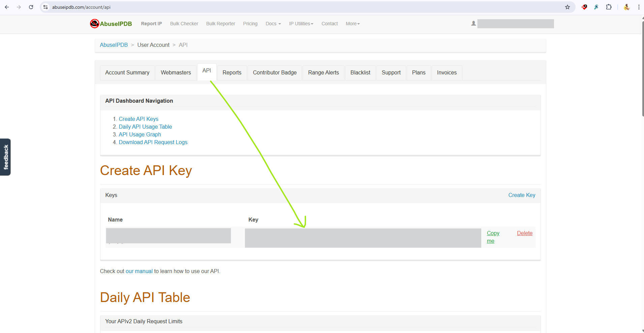Screen dimensions: 644x333
Task: Open the Range Alerts tab
Action: 323,73
